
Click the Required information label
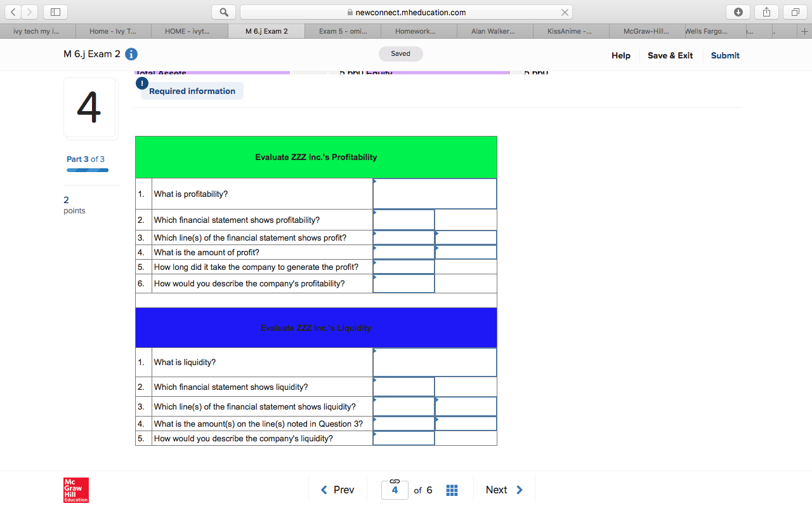pyautogui.click(x=192, y=91)
